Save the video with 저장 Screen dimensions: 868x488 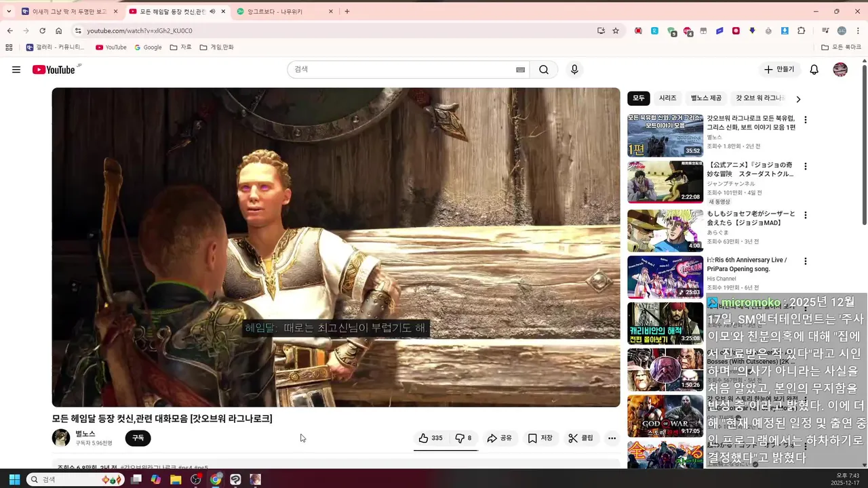[540, 438]
